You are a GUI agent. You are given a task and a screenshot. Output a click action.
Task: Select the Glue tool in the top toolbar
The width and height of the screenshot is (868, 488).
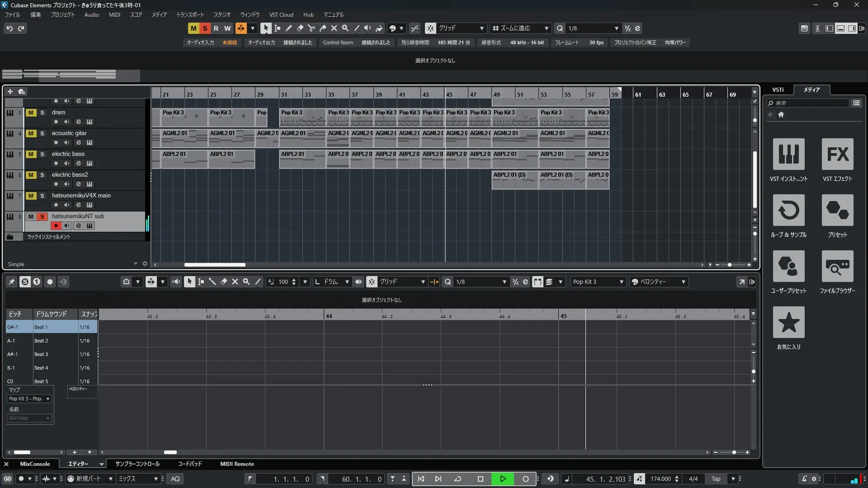coord(323,28)
